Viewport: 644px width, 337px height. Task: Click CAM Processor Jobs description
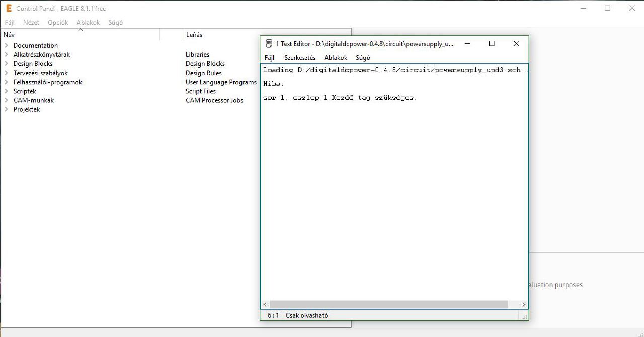point(214,100)
